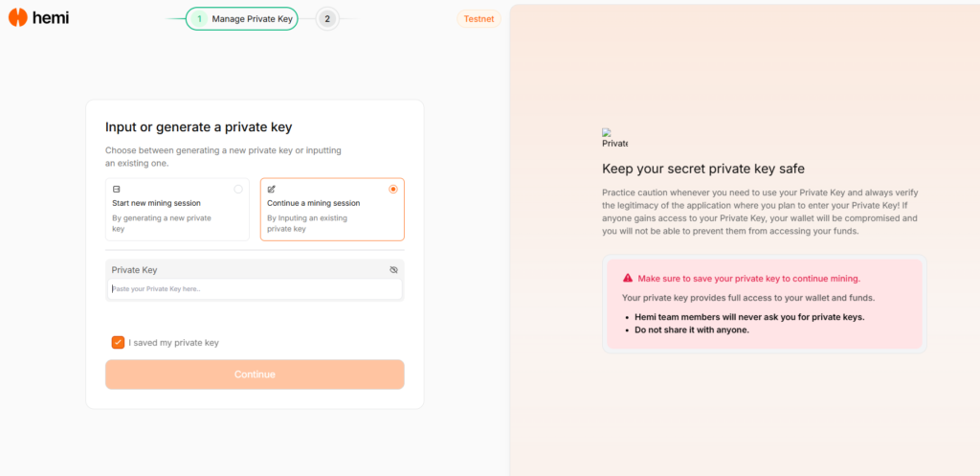Uncheck the I saved my private key checkbox

[x=118, y=342]
